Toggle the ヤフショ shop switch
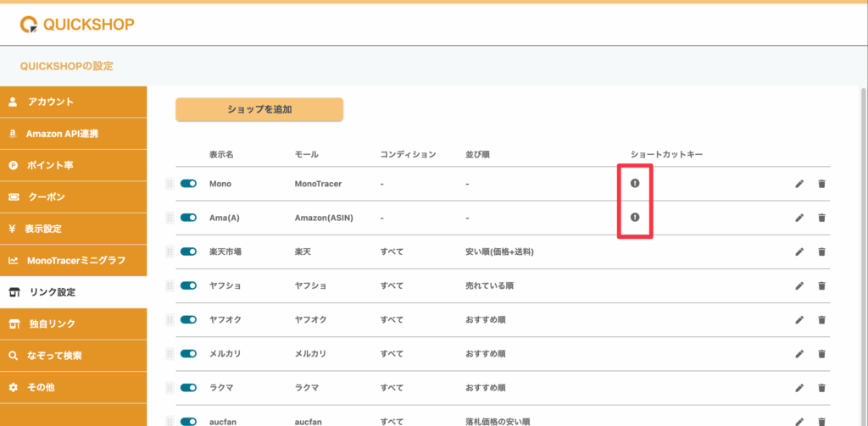 [189, 286]
